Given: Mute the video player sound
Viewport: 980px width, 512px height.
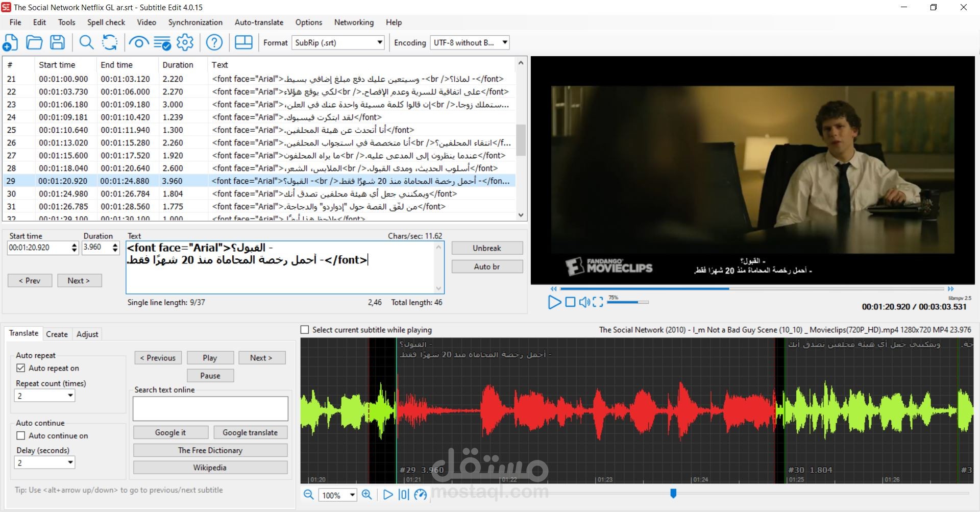Looking at the screenshot, I should point(584,302).
